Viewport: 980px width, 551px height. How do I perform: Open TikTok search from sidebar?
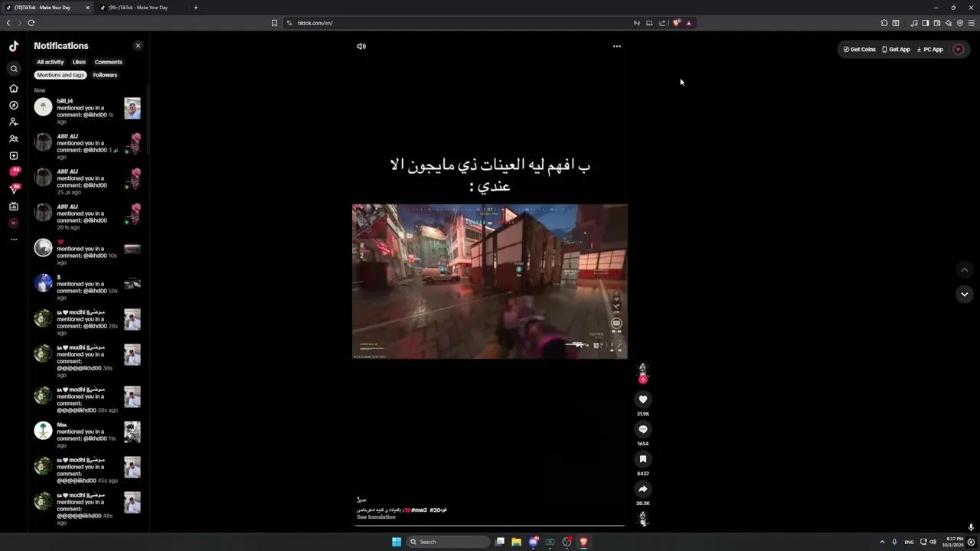(x=14, y=69)
